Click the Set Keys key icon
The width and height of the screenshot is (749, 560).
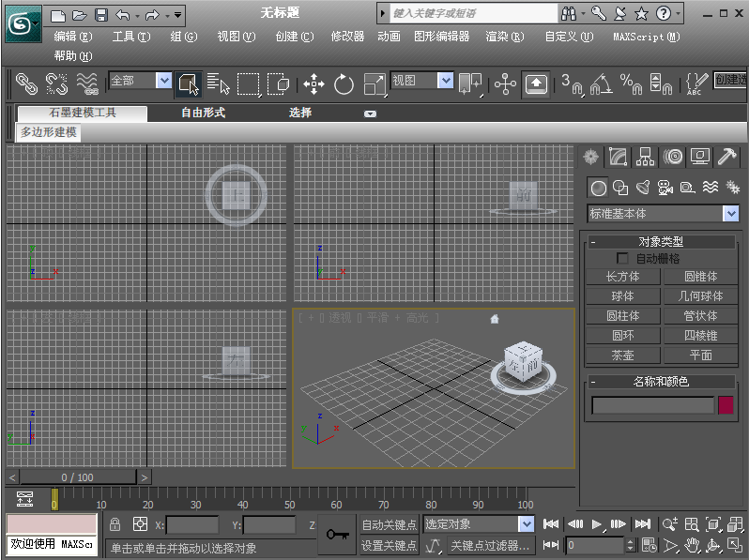coord(337,535)
